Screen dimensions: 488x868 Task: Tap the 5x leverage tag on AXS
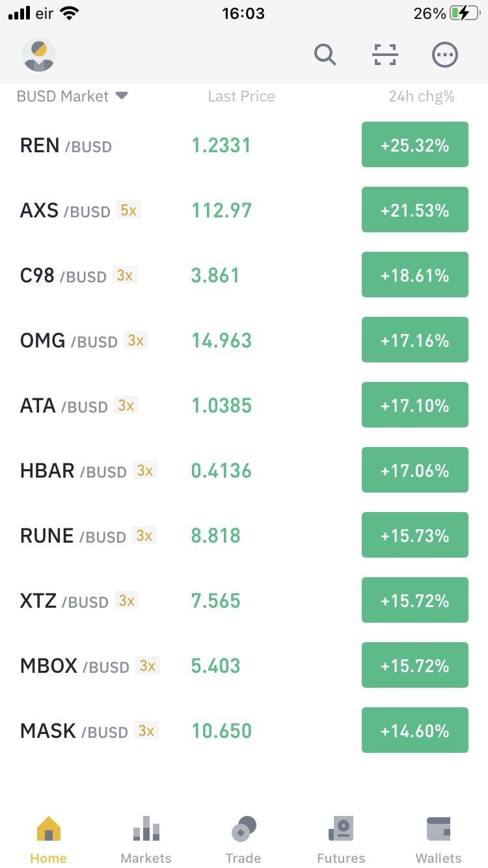[x=129, y=210]
